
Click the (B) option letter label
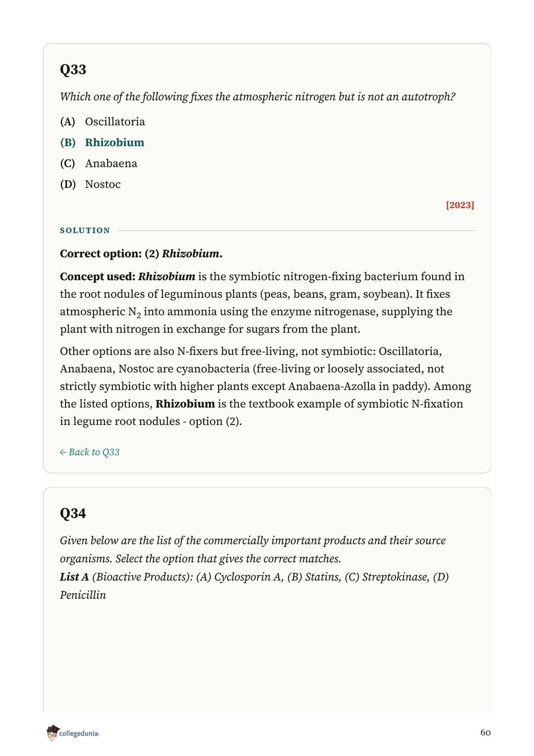68,143
